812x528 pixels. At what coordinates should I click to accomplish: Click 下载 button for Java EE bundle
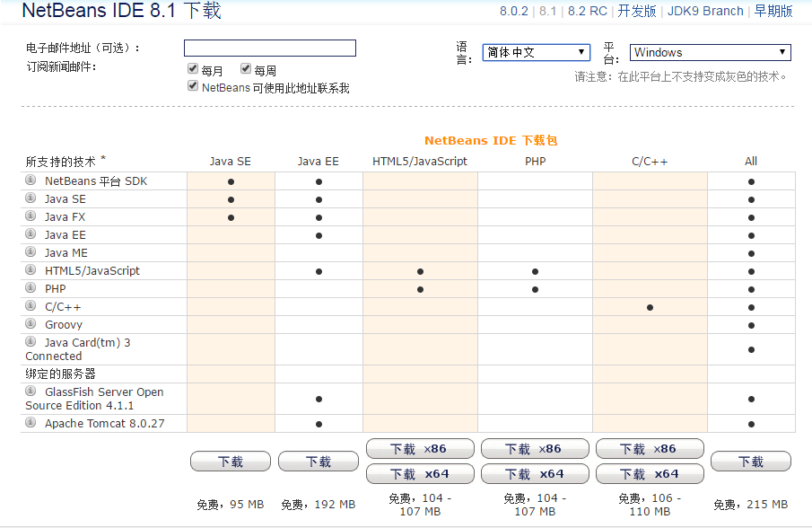click(319, 462)
